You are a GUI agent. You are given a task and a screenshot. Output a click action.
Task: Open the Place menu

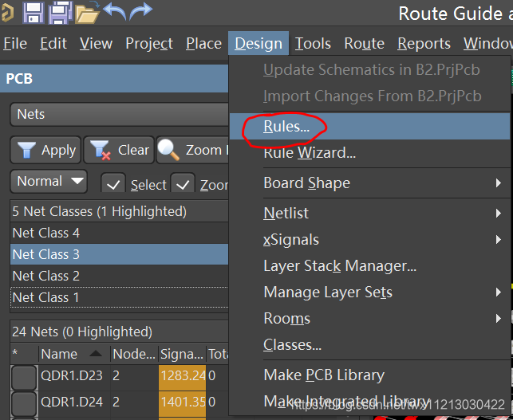pos(203,44)
